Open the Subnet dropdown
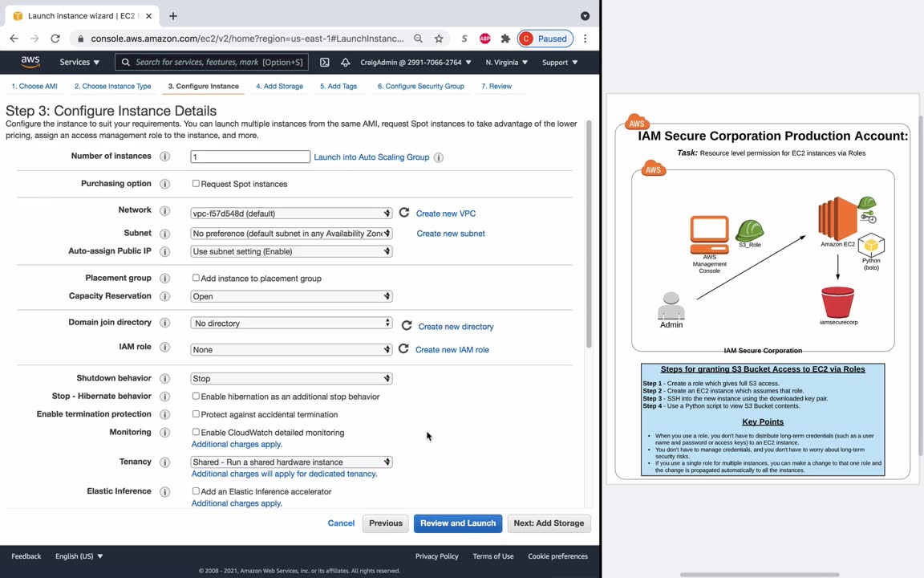The width and height of the screenshot is (924, 578). (291, 234)
